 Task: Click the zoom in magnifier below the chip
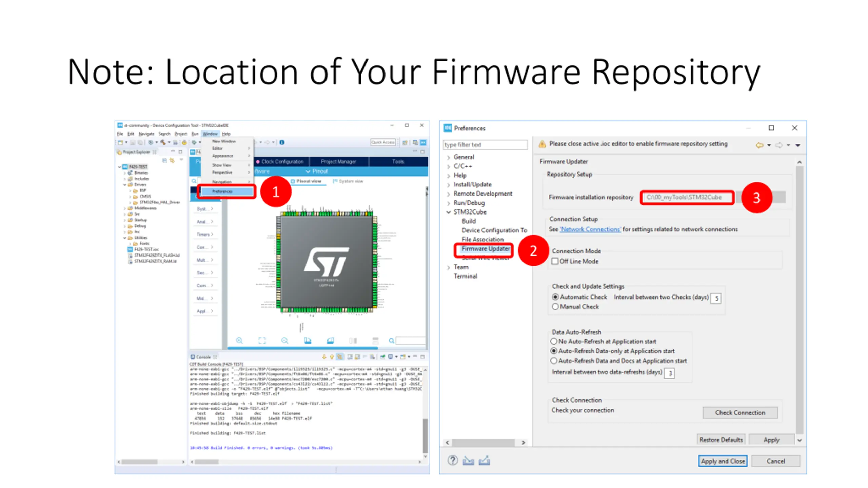(x=239, y=341)
